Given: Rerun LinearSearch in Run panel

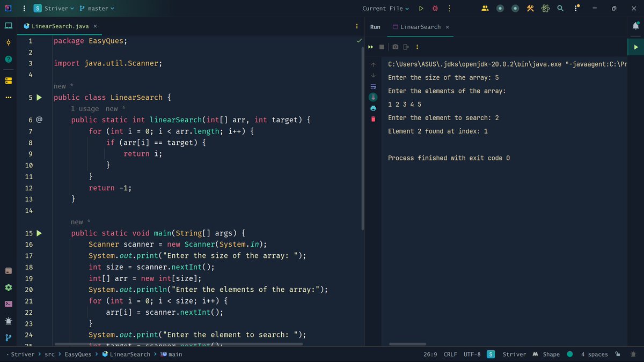Looking at the screenshot, I should click(370, 47).
